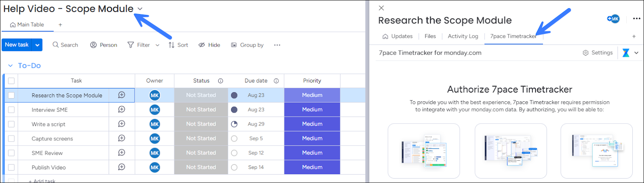This screenshot has height=183, width=644.
Task: Click owner avatar in Research the Scope Module row
Action: click(155, 95)
